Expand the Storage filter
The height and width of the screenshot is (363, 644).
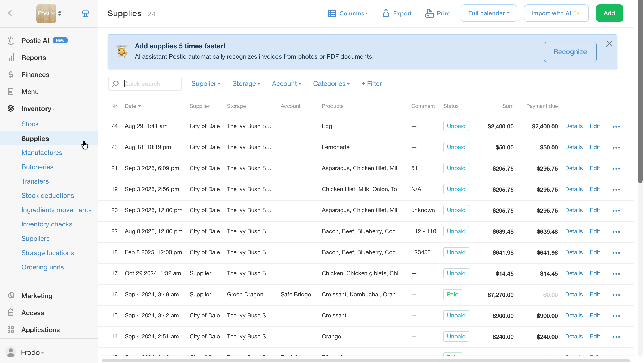tap(246, 83)
